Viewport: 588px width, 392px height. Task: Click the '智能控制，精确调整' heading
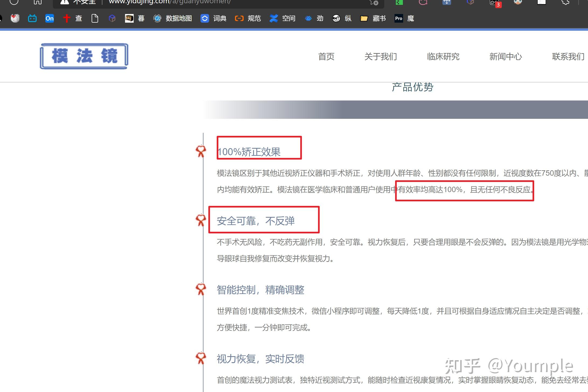click(261, 290)
